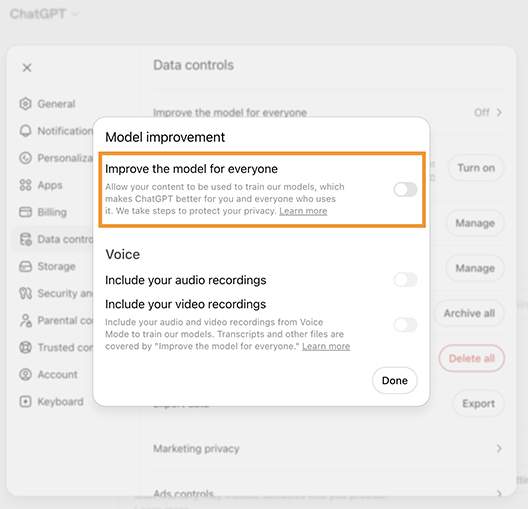This screenshot has width=528, height=509.
Task: Open Learn more link under model improvement
Action: 303,211
